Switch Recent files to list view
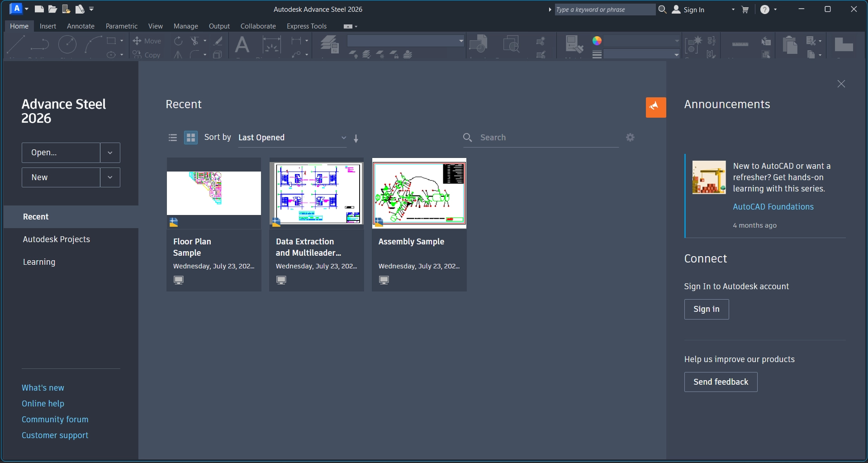 click(173, 138)
